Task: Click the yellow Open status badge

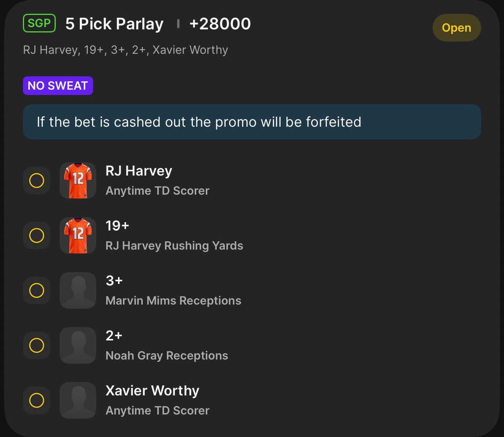Action: tap(457, 28)
